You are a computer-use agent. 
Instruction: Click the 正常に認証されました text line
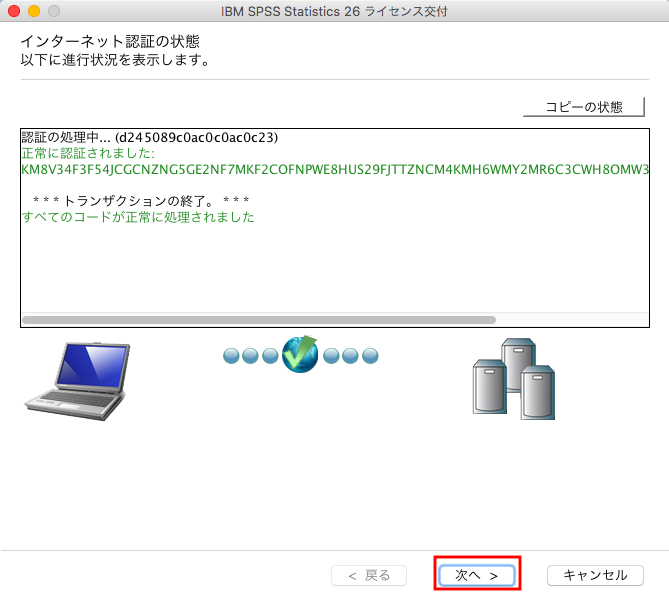(x=88, y=153)
